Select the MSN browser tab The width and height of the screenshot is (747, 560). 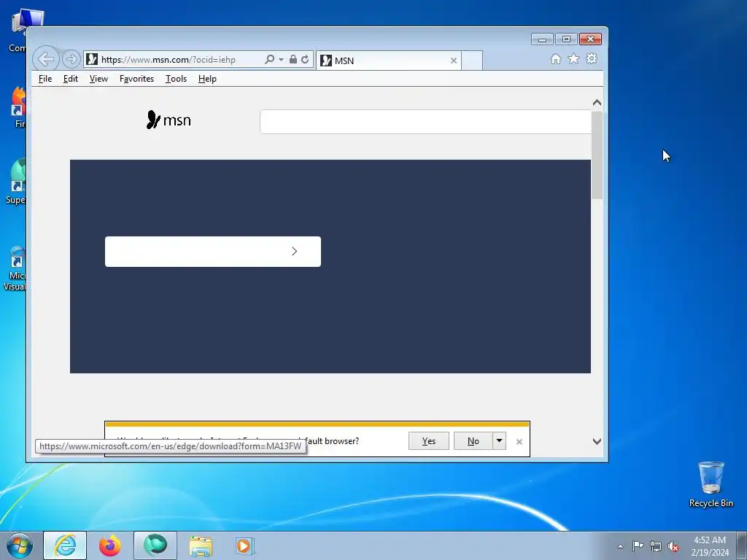coord(388,61)
